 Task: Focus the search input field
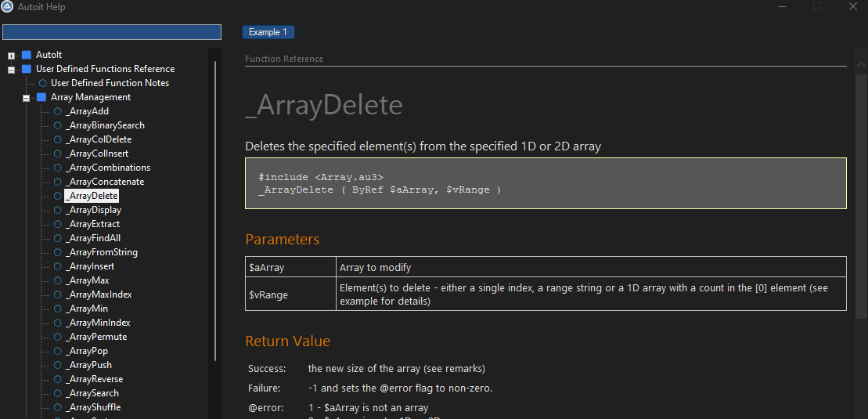112,32
